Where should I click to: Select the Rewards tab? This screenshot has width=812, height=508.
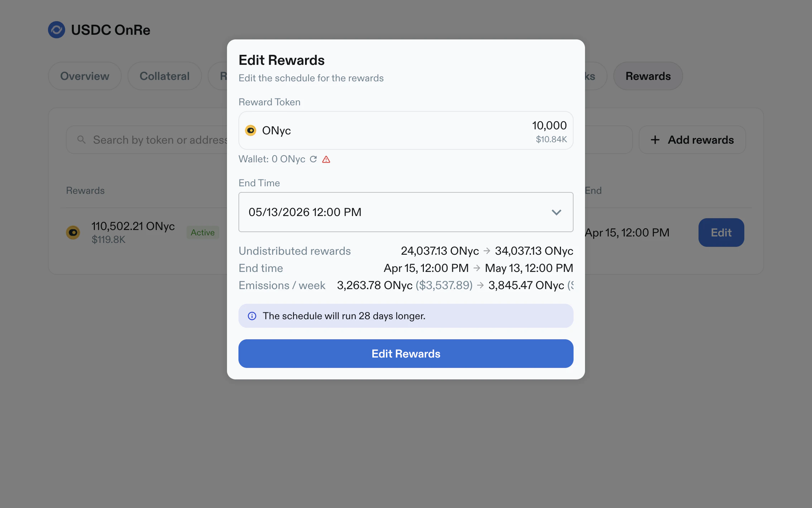[x=648, y=76]
